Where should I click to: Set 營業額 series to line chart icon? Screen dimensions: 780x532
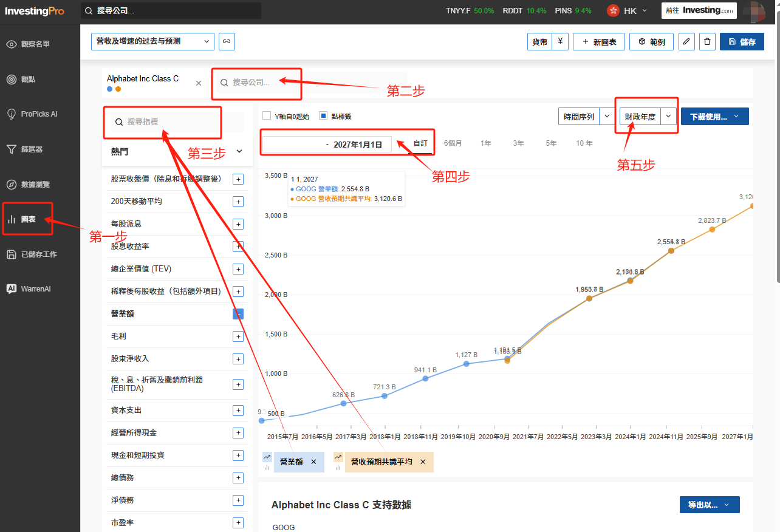click(x=267, y=457)
